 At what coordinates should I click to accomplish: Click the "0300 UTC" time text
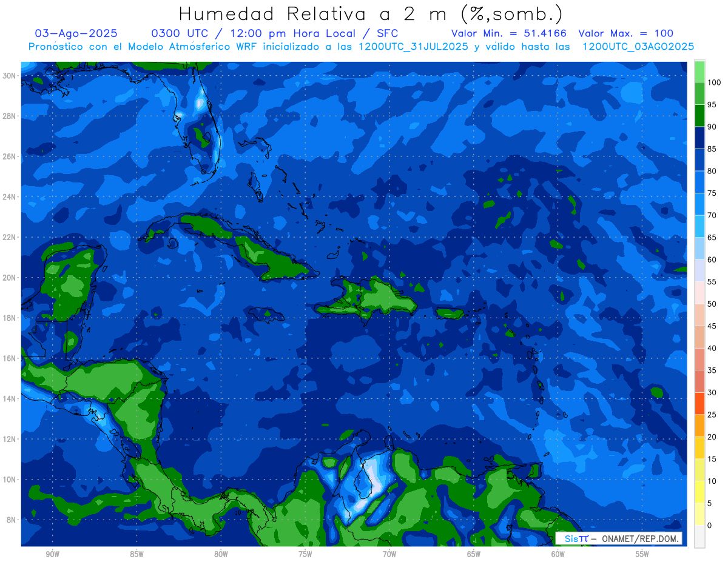(180, 33)
